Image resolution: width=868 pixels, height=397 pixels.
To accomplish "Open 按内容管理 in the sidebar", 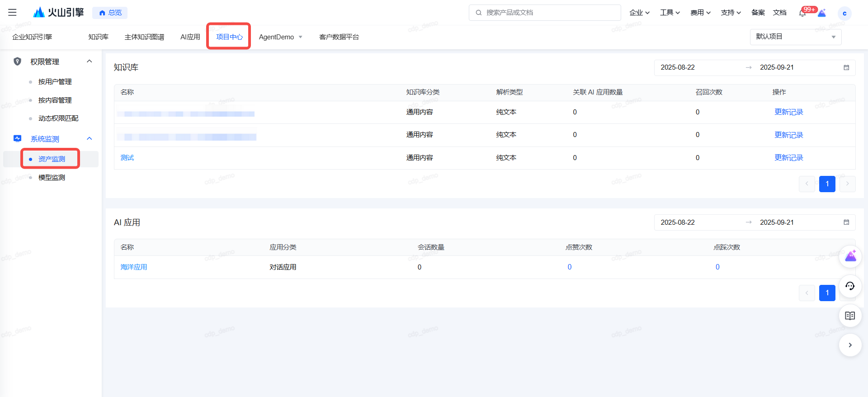I will pos(55,100).
